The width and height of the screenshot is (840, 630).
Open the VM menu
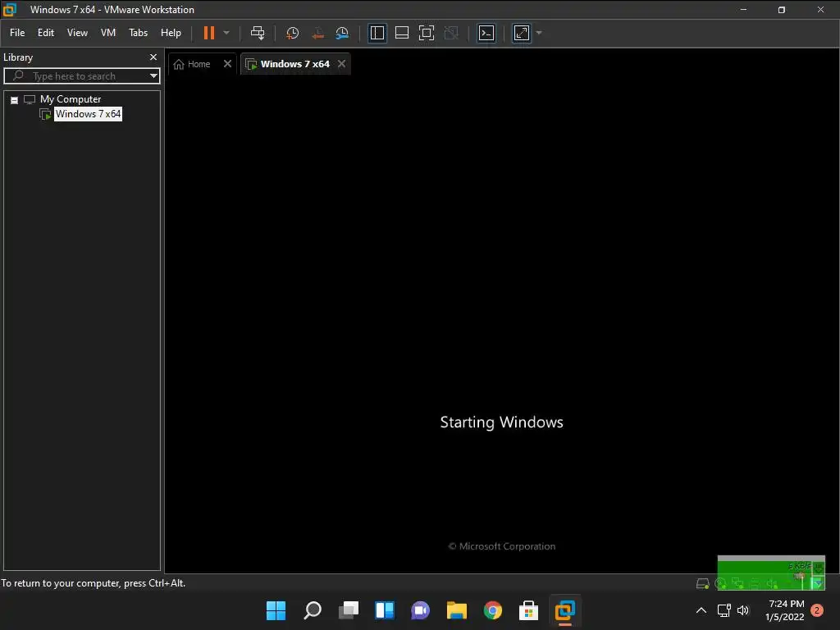pyautogui.click(x=108, y=33)
